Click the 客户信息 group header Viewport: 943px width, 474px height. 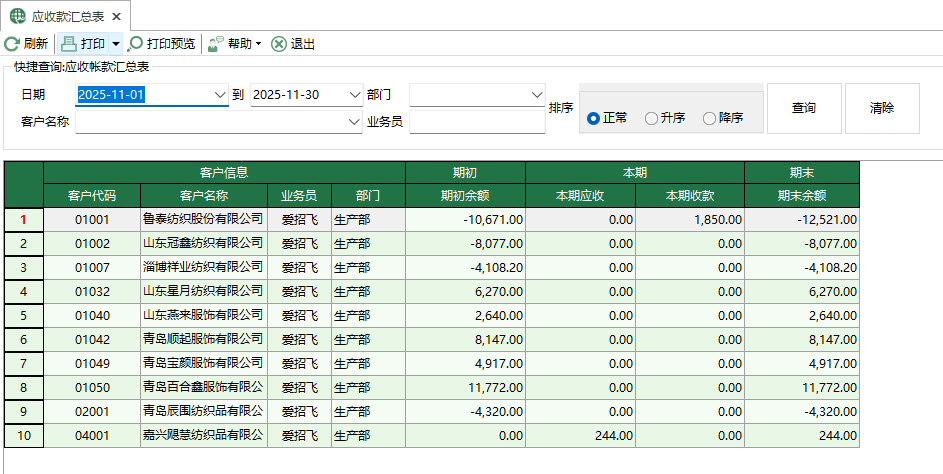224,173
